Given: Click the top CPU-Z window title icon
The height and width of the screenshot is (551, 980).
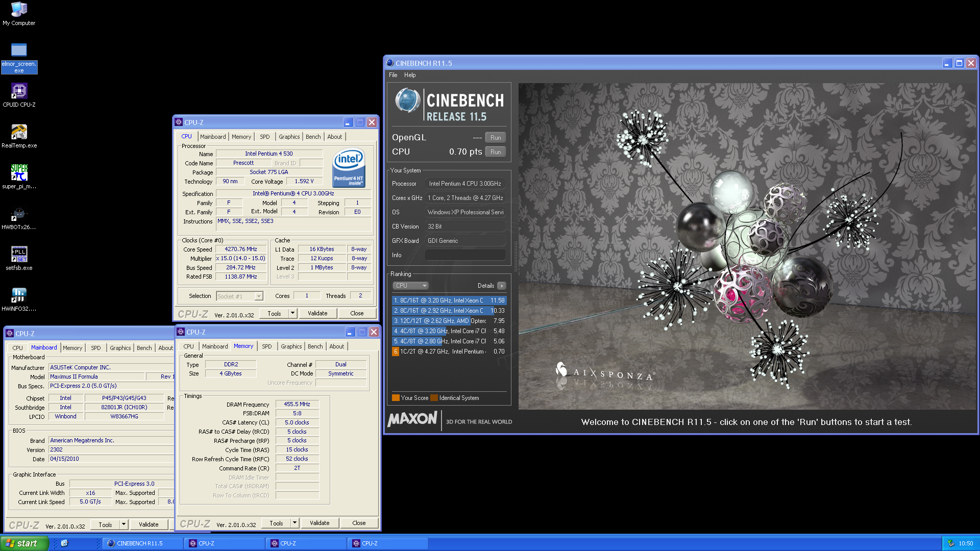Looking at the screenshot, I should (x=179, y=122).
